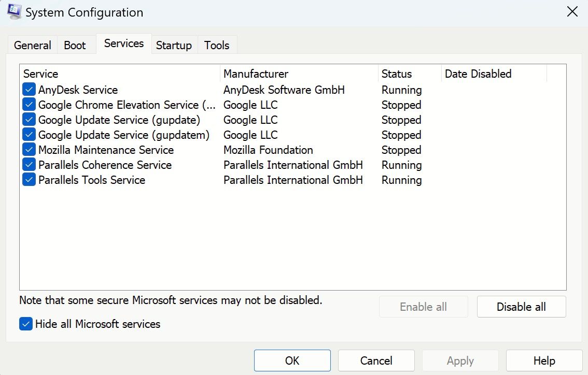The width and height of the screenshot is (588, 375).
Task: Toggle Hide all Microsoft services
Action: point(25,324)
